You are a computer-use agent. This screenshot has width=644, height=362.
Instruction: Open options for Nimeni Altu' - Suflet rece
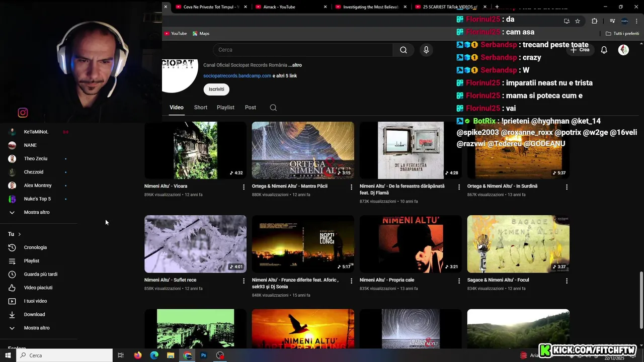click(x=244, y=281)
